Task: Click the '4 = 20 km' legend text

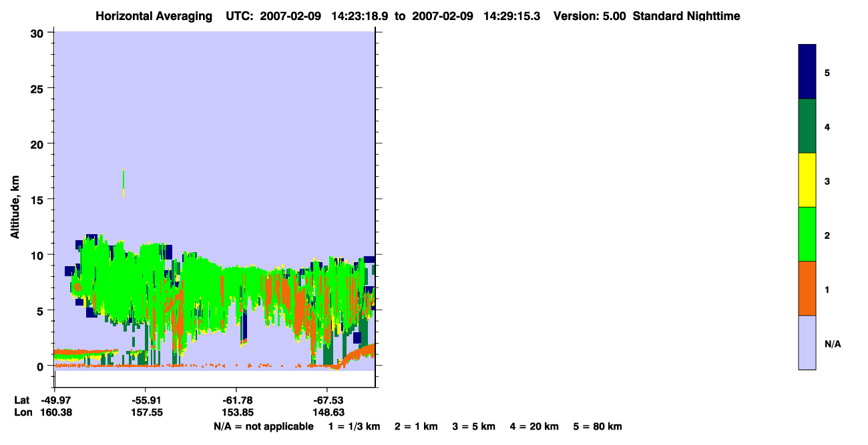Action: pos(535,426)
